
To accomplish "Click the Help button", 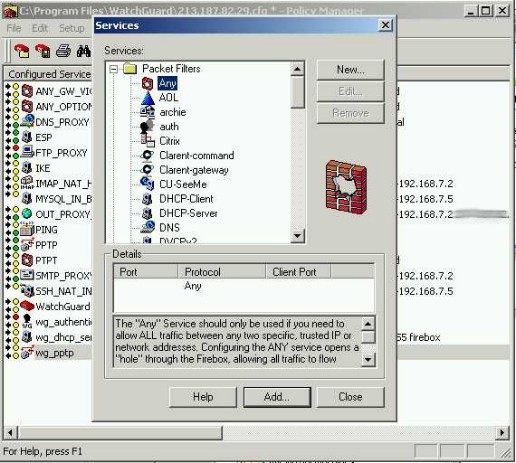I will click(203, 397).
